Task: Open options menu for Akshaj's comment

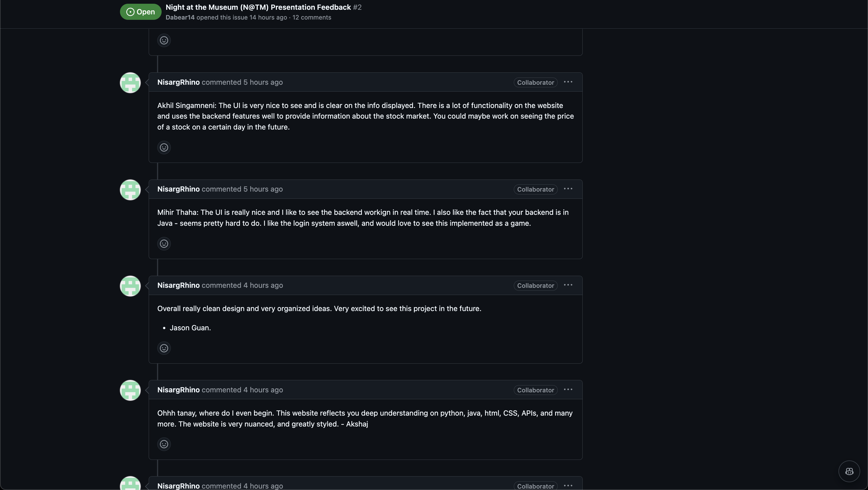Action: point(568,389)
